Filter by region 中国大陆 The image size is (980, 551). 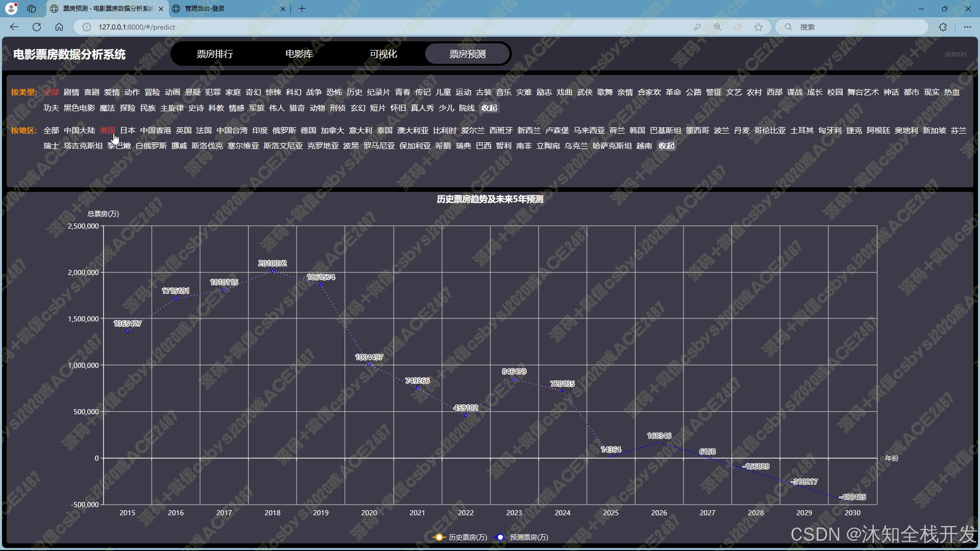click(x=79, y=131)
